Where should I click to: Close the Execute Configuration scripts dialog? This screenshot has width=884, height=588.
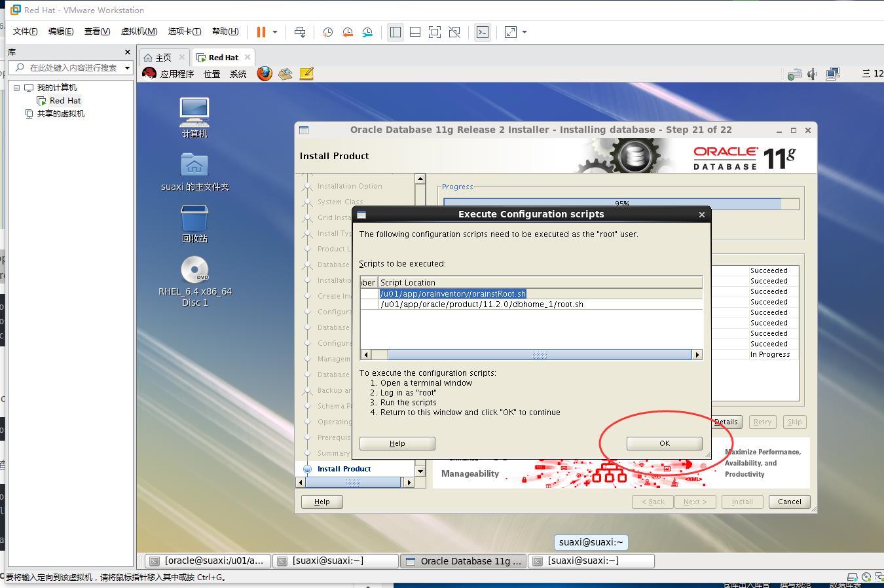(702, 214)
